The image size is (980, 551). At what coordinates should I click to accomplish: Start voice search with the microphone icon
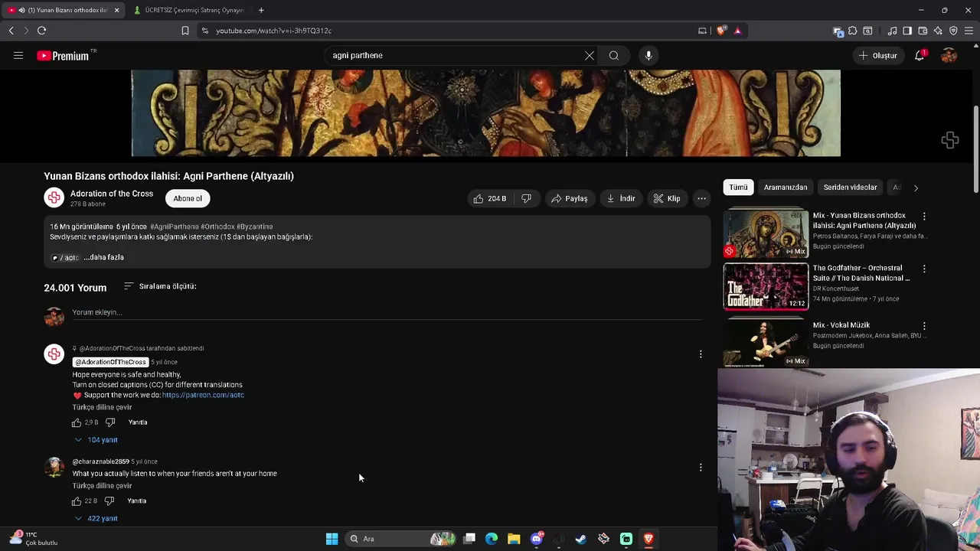(648, 55)
